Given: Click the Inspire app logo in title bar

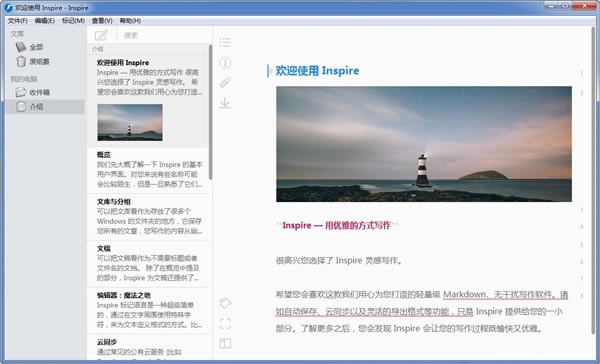Looking at the screenshot, I should [8, 7].
